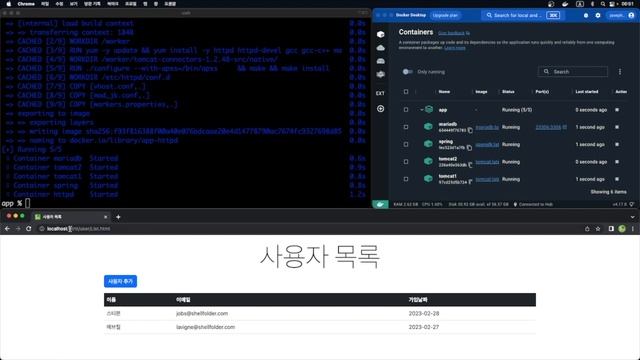
Task: Open Images section in Docker sidebar
Action: click(x=380, y=48)
